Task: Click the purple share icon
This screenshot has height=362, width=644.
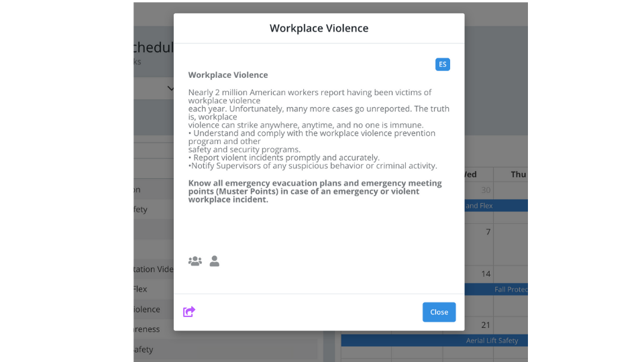Action: (x=189, y=312)
